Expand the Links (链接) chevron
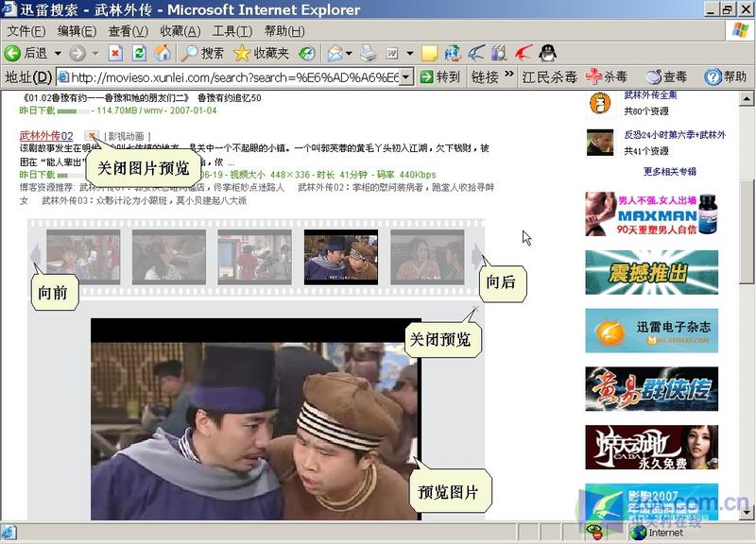 tap(509, 74)
